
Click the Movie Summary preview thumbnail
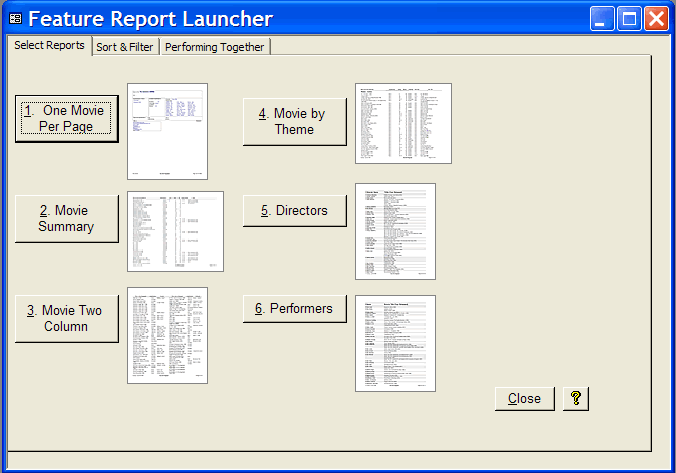pyautogui.click(x=175, y=231)
